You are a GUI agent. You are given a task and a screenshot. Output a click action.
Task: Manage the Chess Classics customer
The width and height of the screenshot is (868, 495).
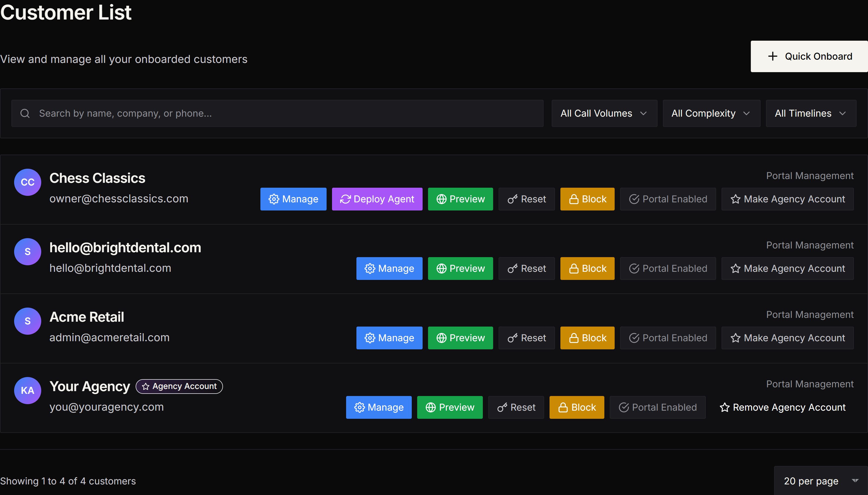point(293,199)
